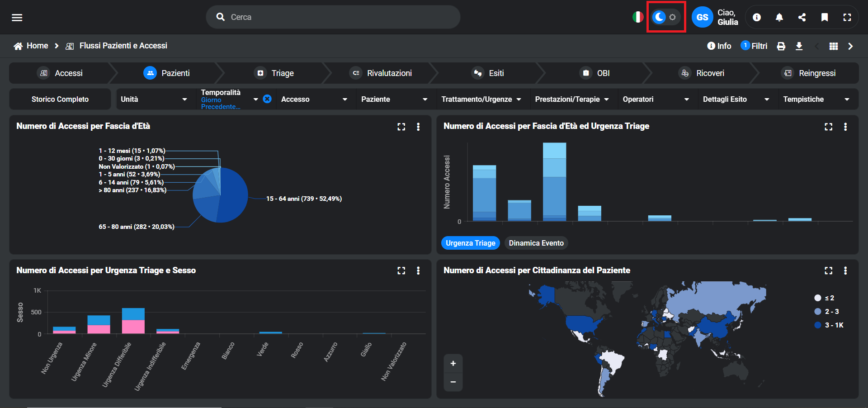Click the Storico Completo button
Image resolution: width=868 pixels, height=408 pixels.
click(x=60, y=99)
